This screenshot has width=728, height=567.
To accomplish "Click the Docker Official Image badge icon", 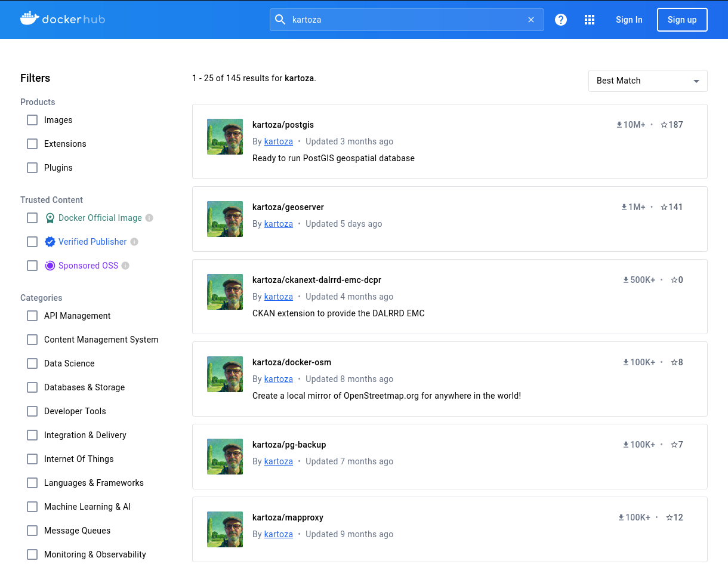I will click(50, 218).
